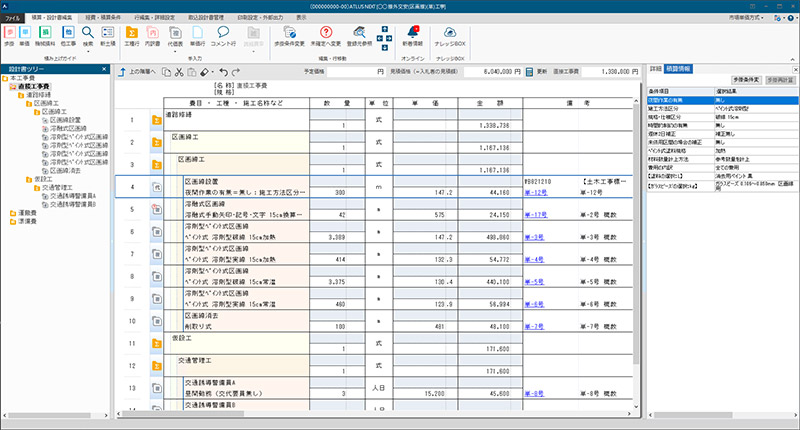Go up with 上の階層へ button

point(137,73)
